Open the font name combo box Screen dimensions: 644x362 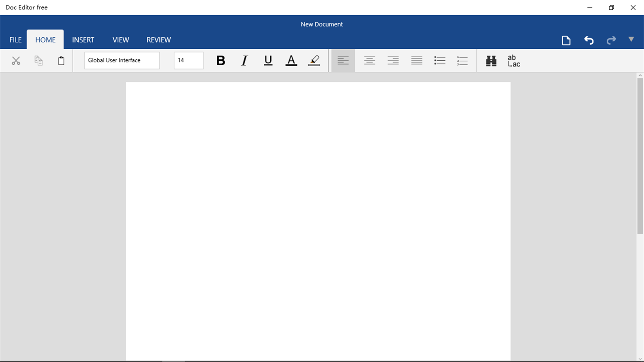pos(122,60)
